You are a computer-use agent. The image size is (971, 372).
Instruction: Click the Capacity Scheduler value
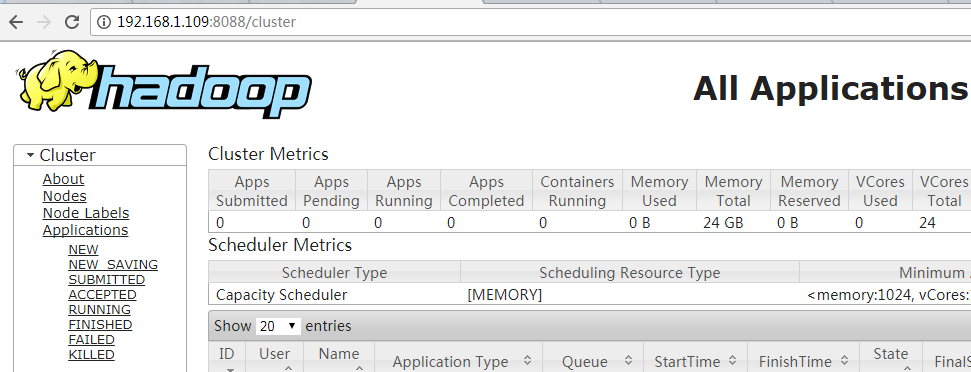click(282, 295)
